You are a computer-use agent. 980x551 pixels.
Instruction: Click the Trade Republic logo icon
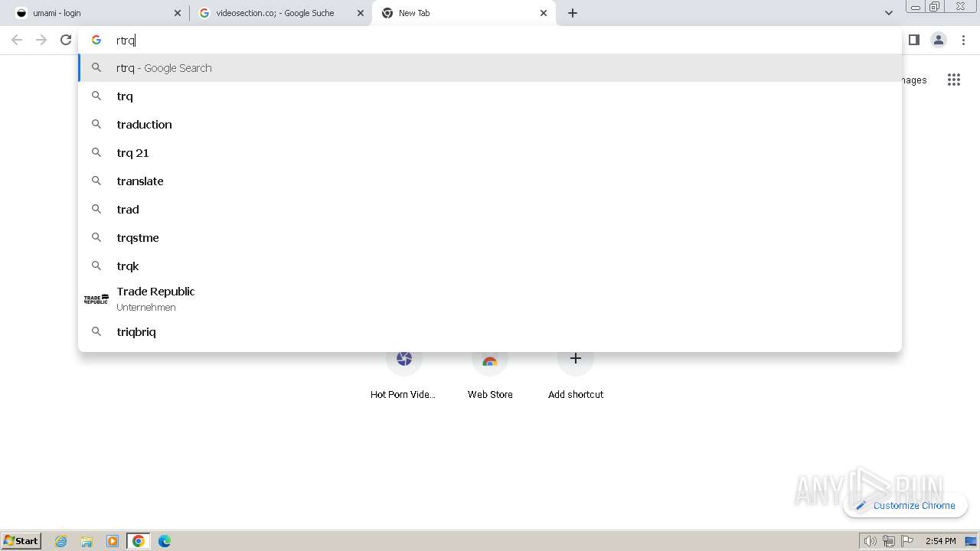[96, 299]
